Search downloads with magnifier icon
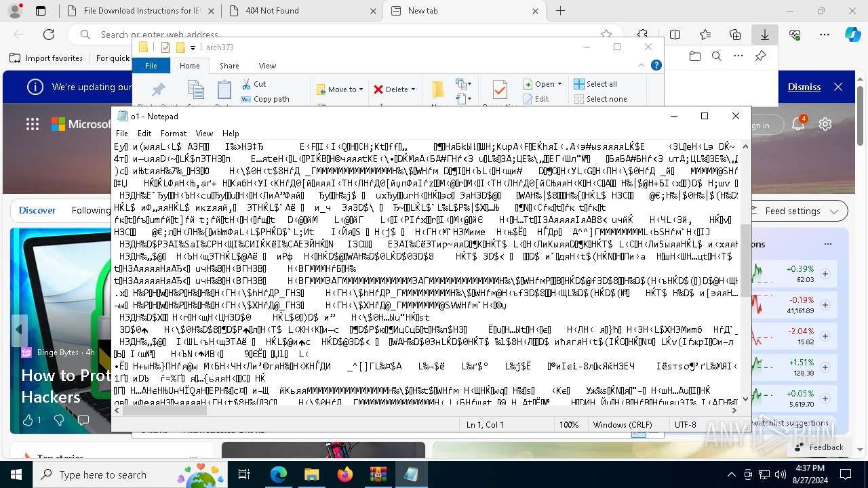 click(x=717, y=56)
